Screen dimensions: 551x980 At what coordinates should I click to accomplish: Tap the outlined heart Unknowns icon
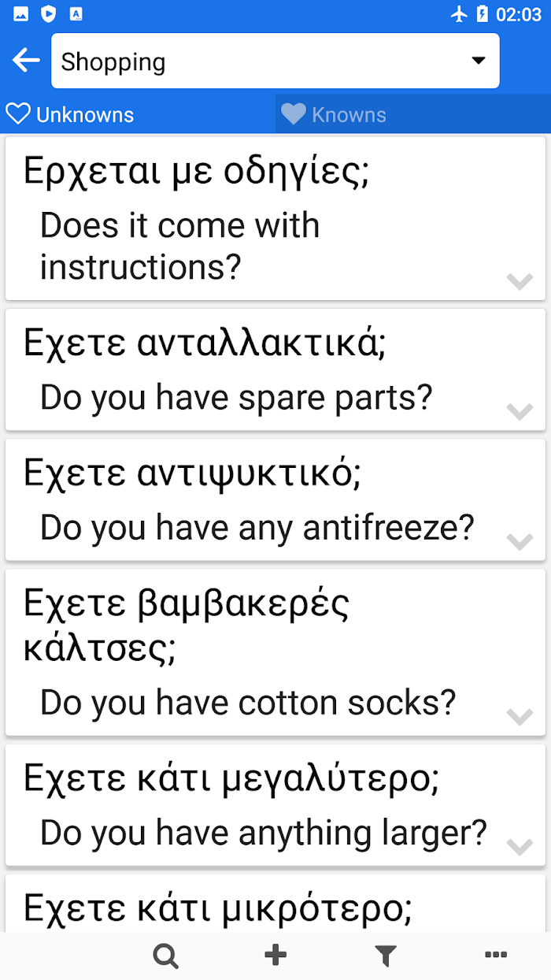[x=18, y=114]
